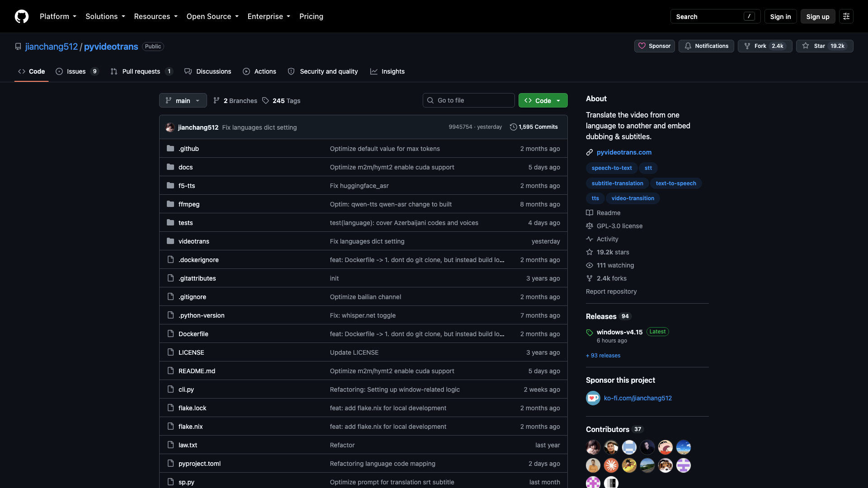Viewport: 868px width, 488px height.
Task: Open the GitHub logo homepage
Action: click(x=22, y=16)
